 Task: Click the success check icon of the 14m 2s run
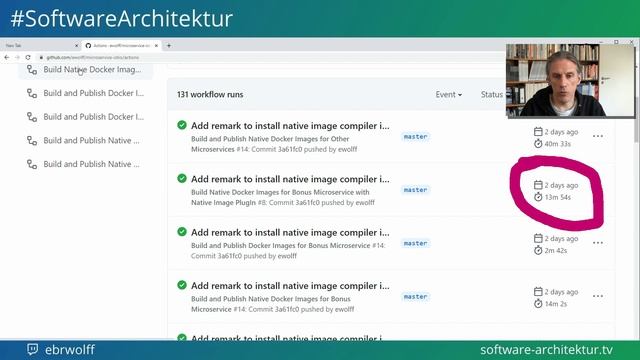[182, 285]
